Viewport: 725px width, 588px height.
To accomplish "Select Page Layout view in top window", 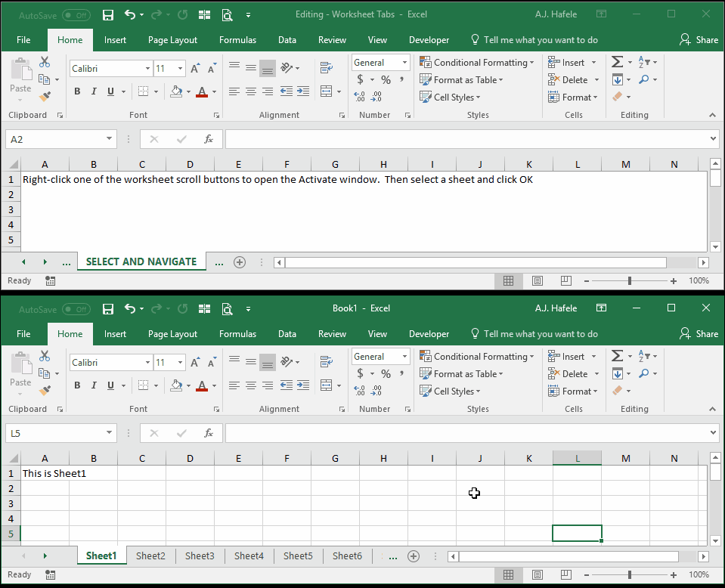I will [x=537, y=280].
